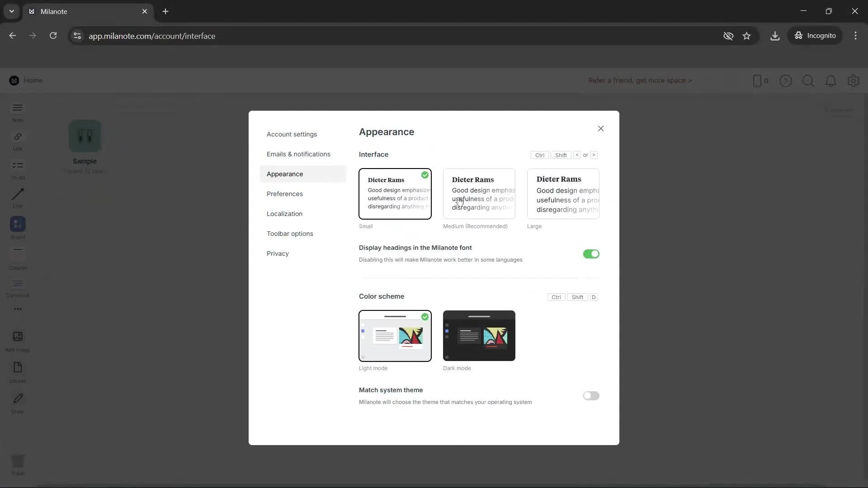
Task: Close the Appearance dialog
Action: 600,128
